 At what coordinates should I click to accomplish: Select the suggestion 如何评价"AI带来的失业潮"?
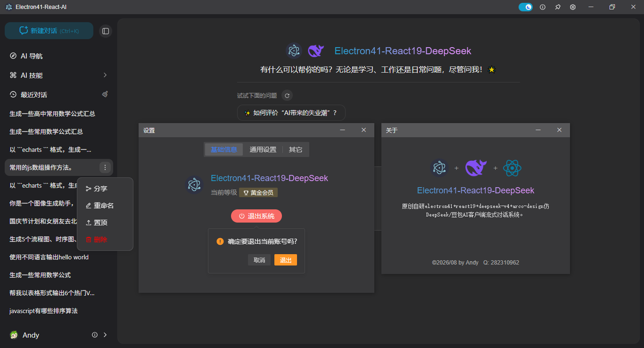click(x=291, y=113)
